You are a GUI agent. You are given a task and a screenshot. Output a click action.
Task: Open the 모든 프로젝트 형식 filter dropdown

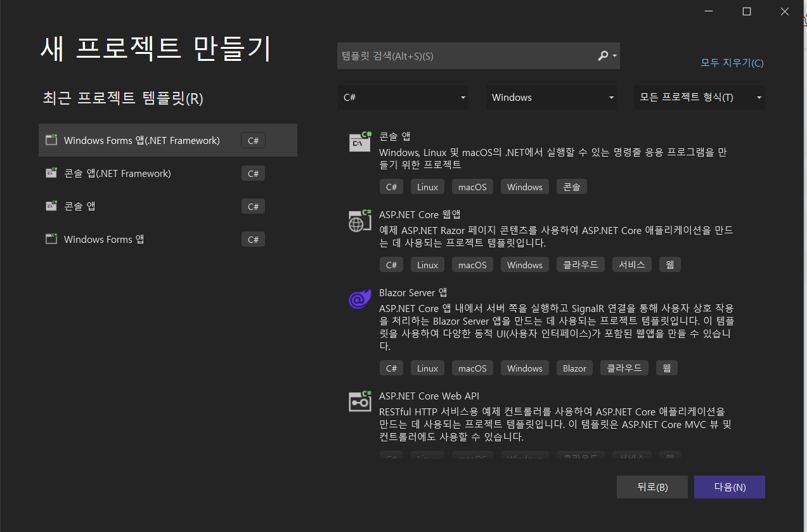pyautogui.click(x=699, y=98)
